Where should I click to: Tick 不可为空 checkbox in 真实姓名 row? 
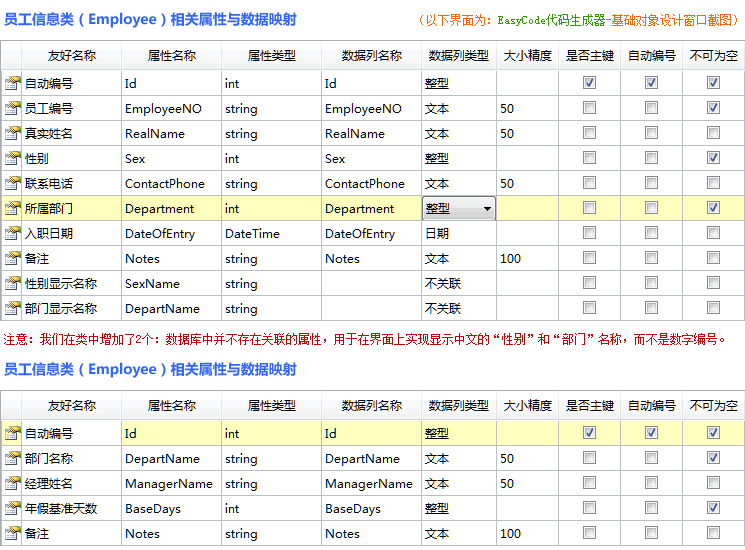713,133
